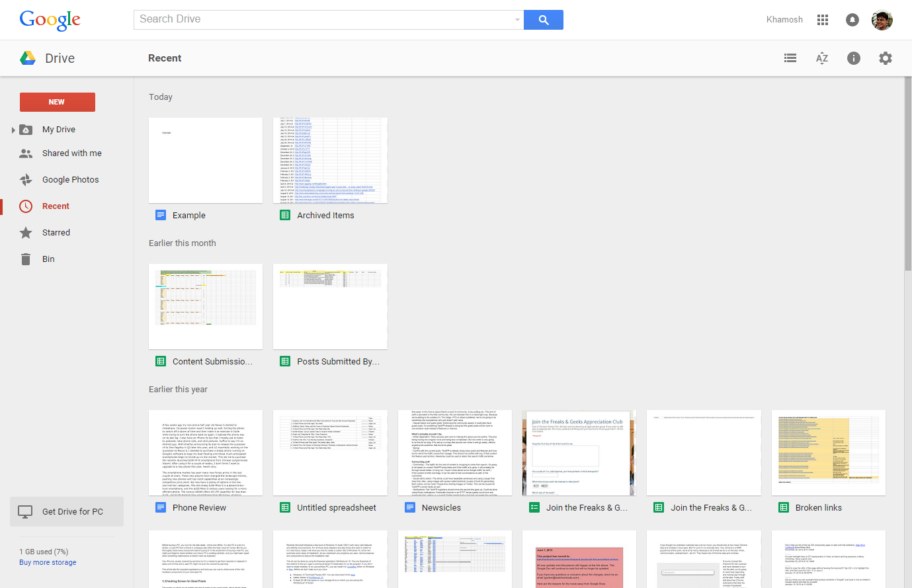Expand the My Drive tree arrow
The height and width of the screenshot is (588, 912).
pyautogui.click(x=13, y=130)
